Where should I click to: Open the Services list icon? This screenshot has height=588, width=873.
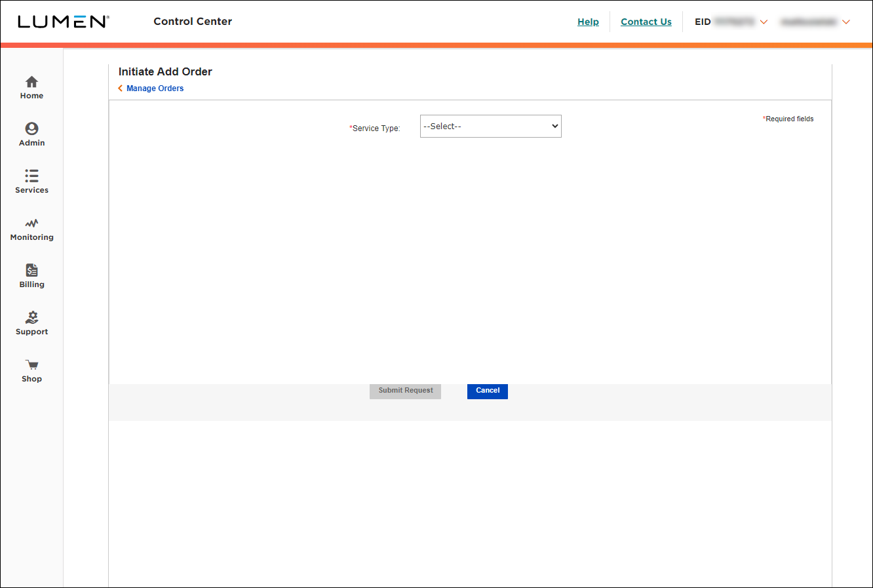[x=31, y=176]
